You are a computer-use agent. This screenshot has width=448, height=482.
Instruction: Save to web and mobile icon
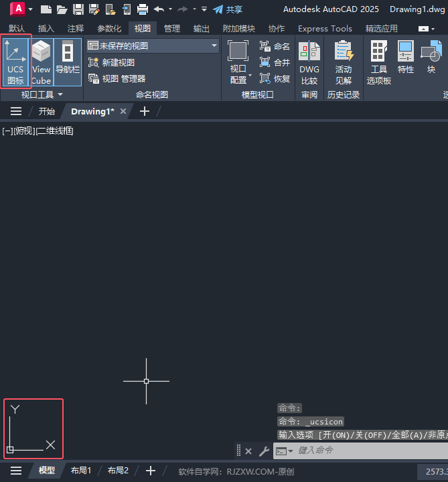[127, 9]
